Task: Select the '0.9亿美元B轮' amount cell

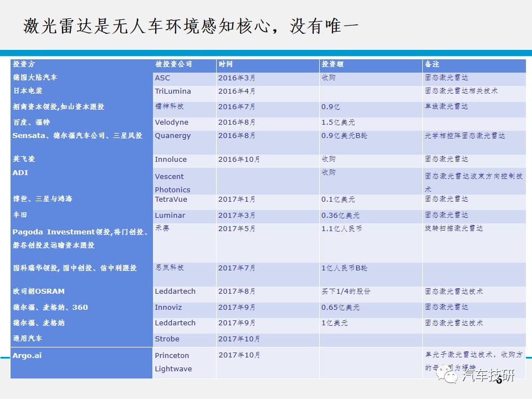Action: 371,142
